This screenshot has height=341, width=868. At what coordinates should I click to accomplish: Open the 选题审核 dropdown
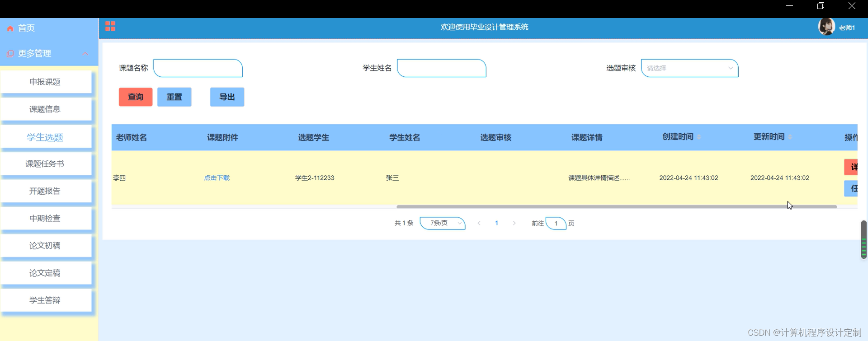(690, 68)
